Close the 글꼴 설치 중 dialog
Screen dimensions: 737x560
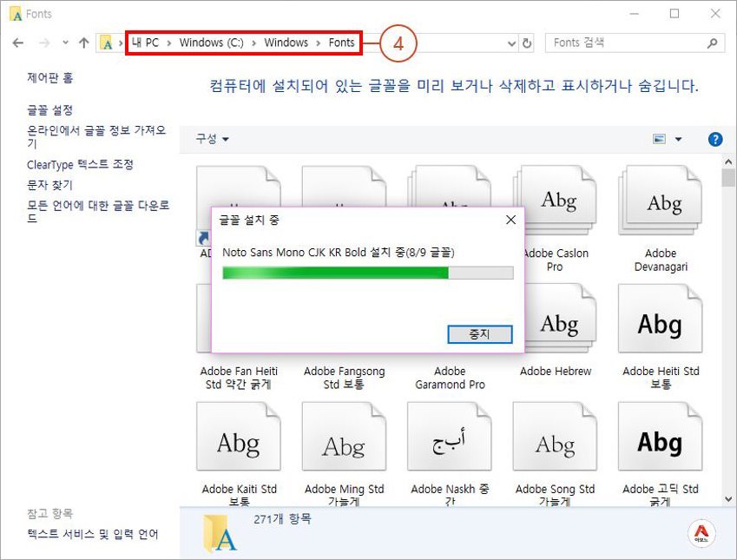[x=511, y=220]
